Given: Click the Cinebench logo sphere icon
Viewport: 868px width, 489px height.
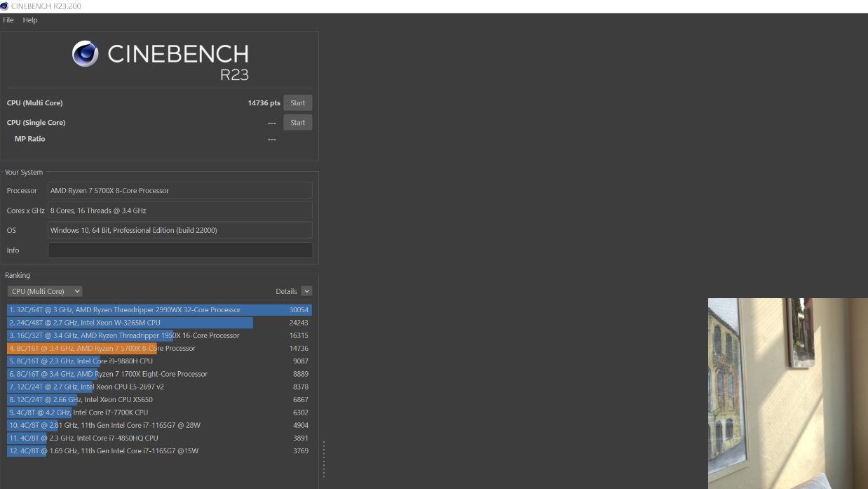Looking at the screenshot, I should [x=86, y=54].
